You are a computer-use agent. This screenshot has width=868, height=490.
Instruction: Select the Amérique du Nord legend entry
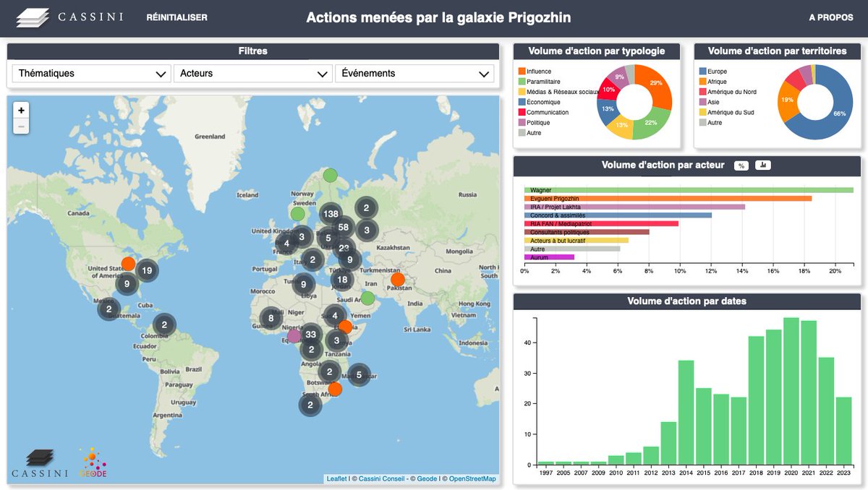(728, 92)
